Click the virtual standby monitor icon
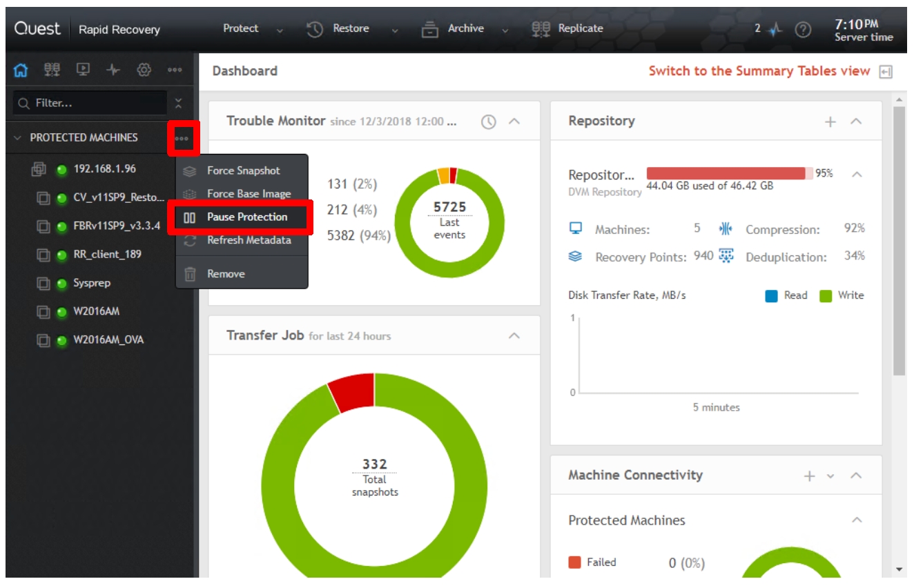 [83, 70]
